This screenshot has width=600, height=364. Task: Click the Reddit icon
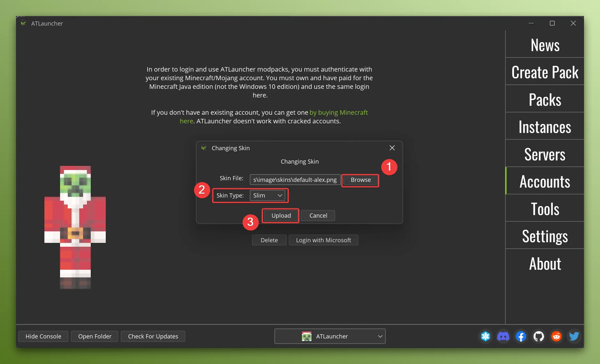(556, 336)
